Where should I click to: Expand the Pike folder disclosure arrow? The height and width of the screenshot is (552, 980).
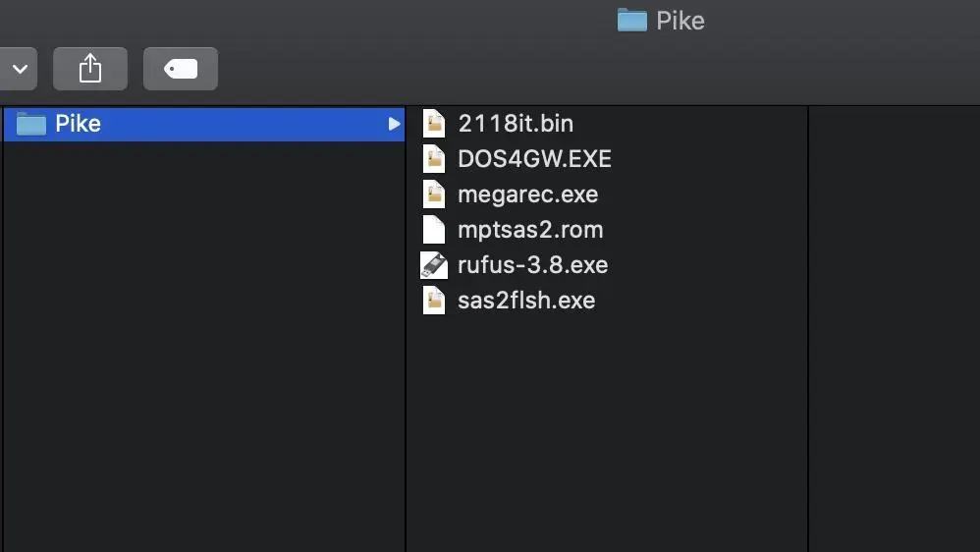point(394,124)
